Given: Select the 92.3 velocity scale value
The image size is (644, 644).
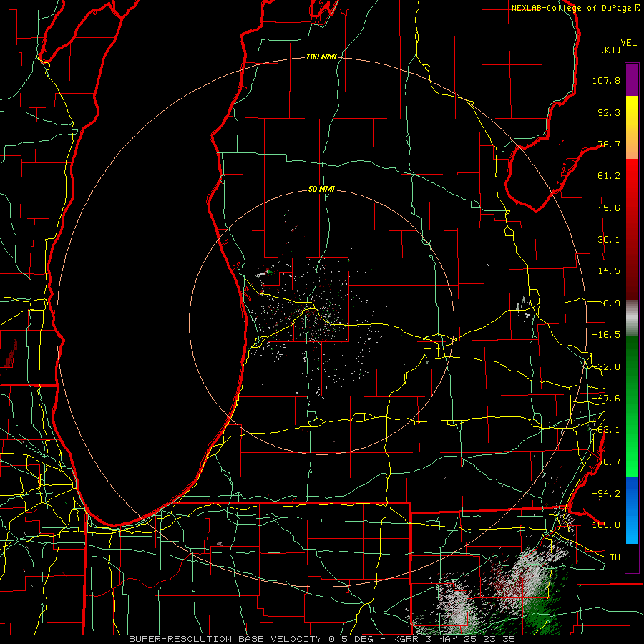Looking at the screenshot, I should [609, 112].
